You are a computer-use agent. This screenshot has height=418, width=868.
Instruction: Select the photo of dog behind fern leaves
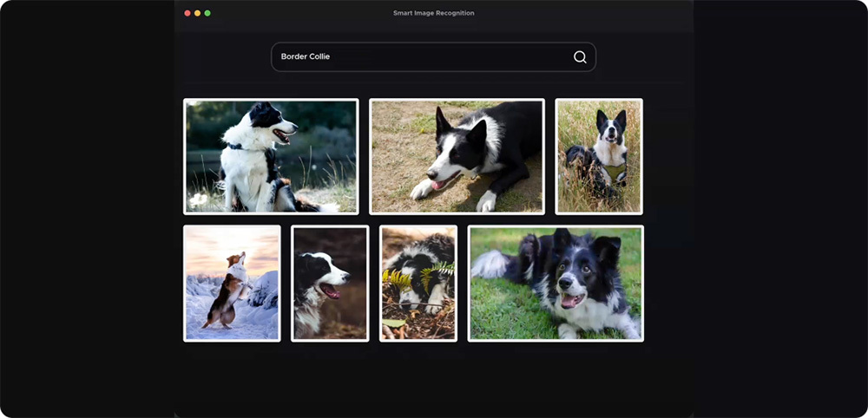coord(418,284)
